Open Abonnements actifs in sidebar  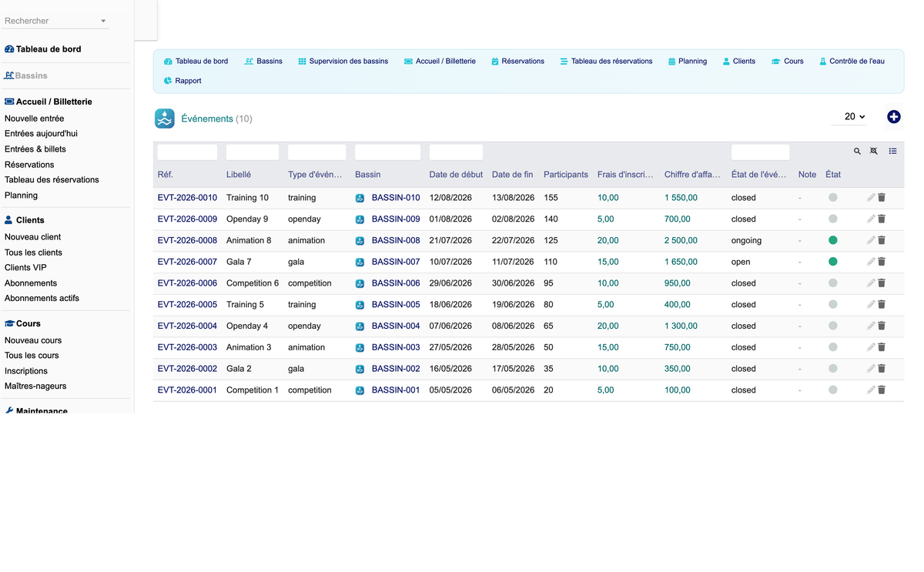click(42, 299)
